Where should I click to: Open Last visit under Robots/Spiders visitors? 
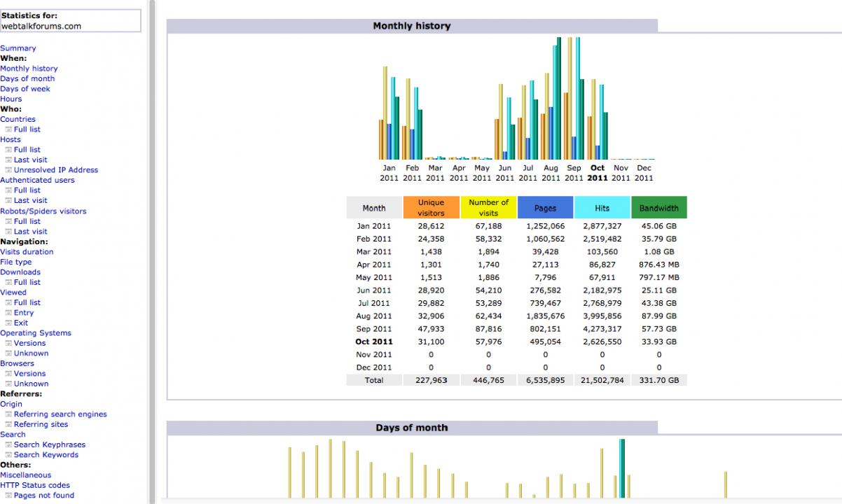[31, 232]
